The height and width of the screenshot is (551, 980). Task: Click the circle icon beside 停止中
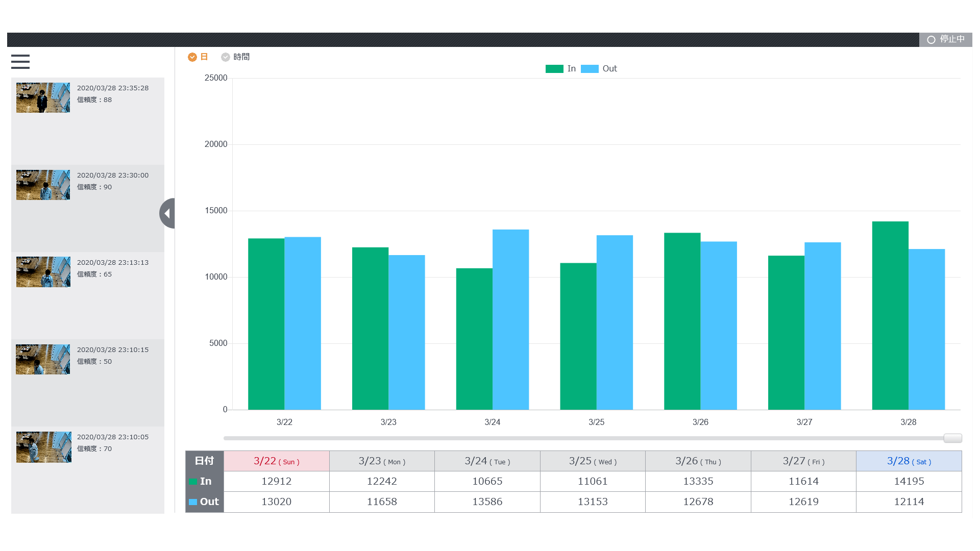tap(931, 40)
